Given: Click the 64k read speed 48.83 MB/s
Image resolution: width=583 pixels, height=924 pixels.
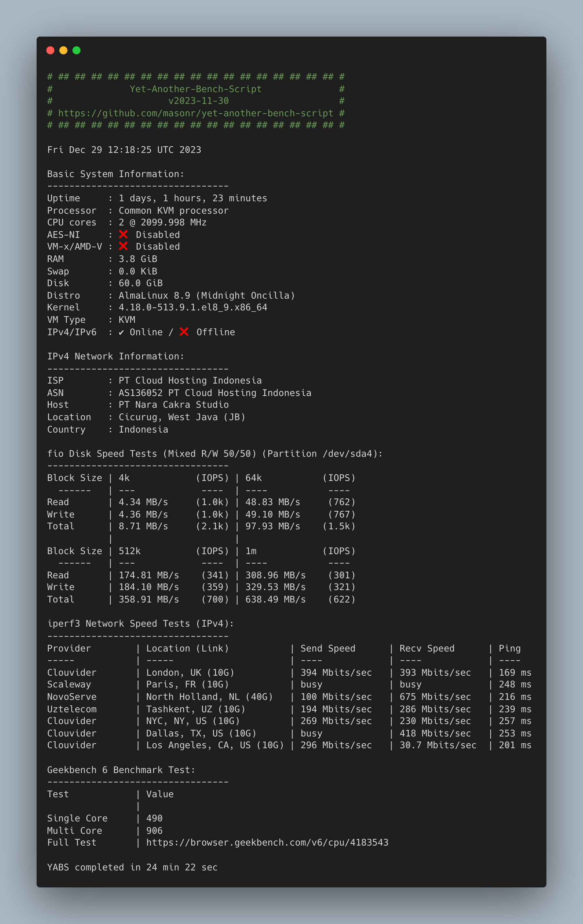Looking at the screenshot, I should pyautogui.click(x=273, y=502).
